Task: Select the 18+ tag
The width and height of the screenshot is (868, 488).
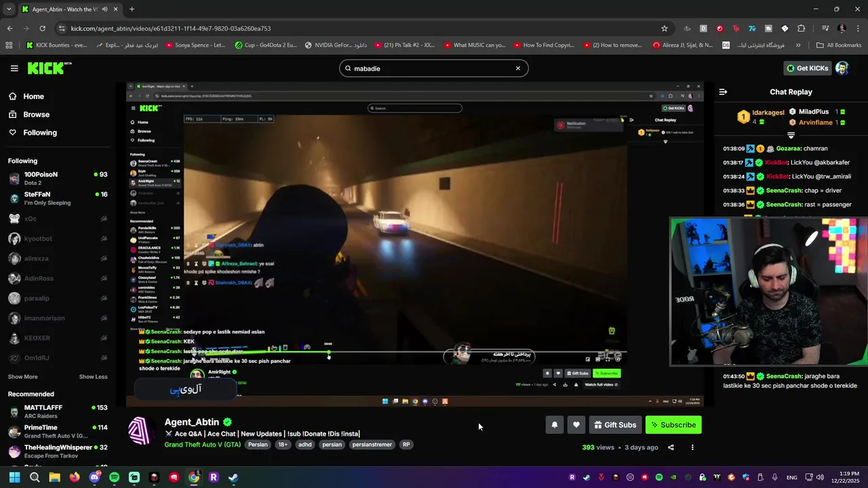Action: [283, 445]
